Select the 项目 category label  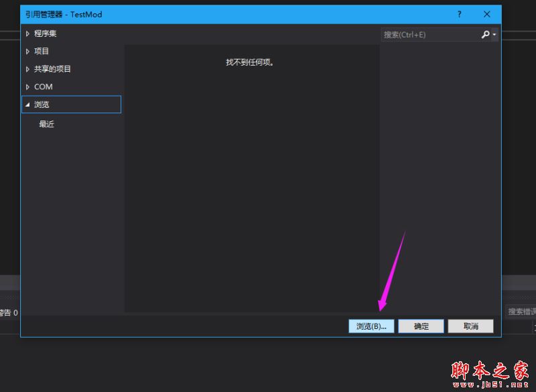(41, 51)
